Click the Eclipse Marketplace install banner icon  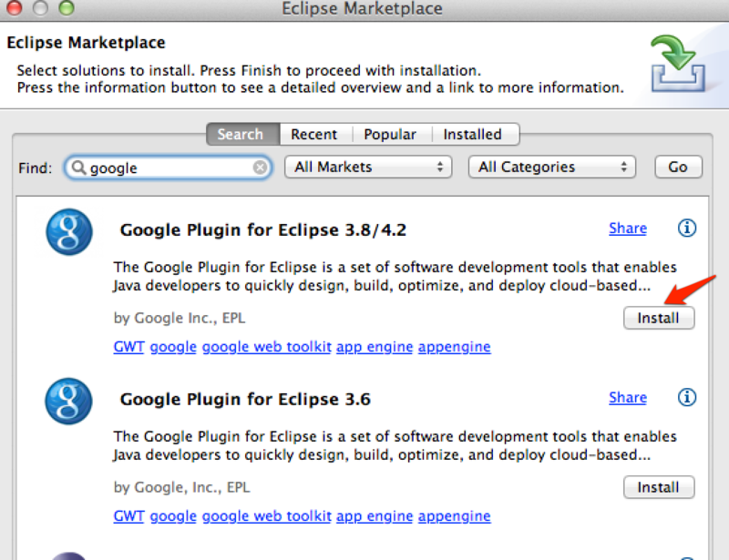point(678,64)
